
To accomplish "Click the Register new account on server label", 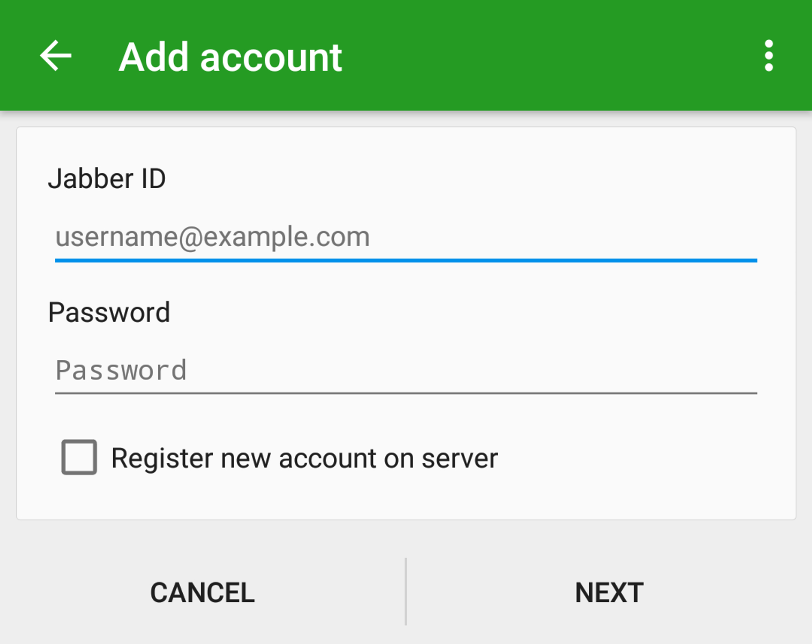I will pyautogui.click(x=304, y=459).
